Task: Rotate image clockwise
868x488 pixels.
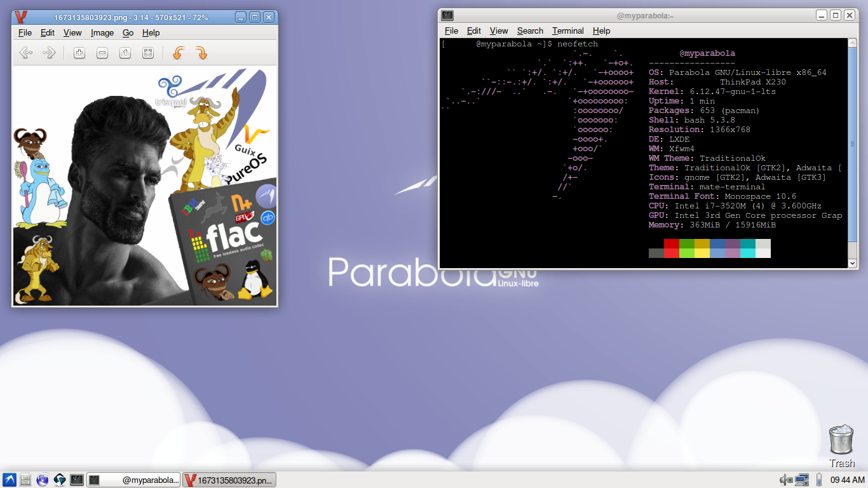Action: [x=201, y=53]
